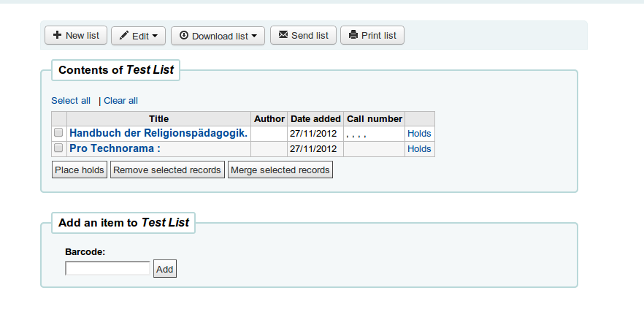Click Clear all link
Viewport: 644px width, 323px height.
120,101
